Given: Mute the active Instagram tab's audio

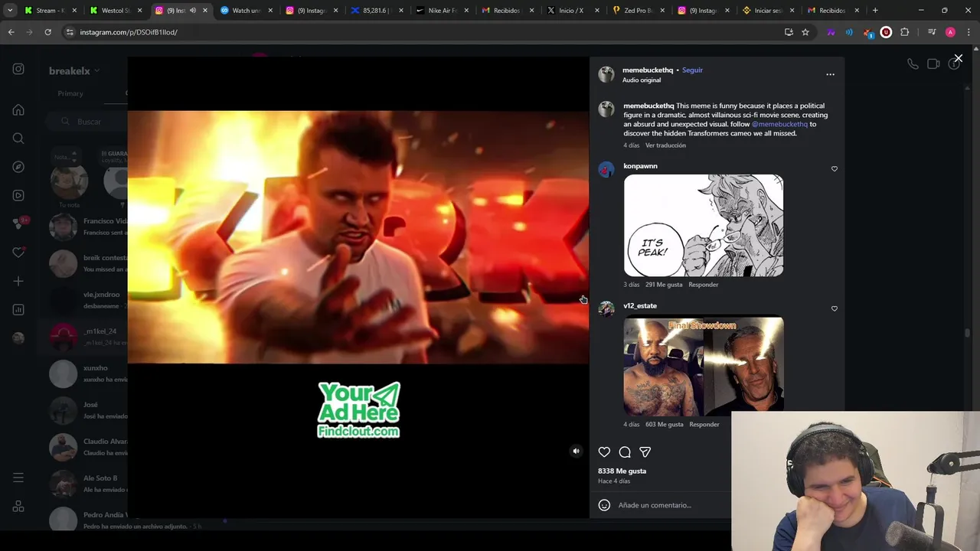Looking at the screenshot, I should click(x=192, y=11).
